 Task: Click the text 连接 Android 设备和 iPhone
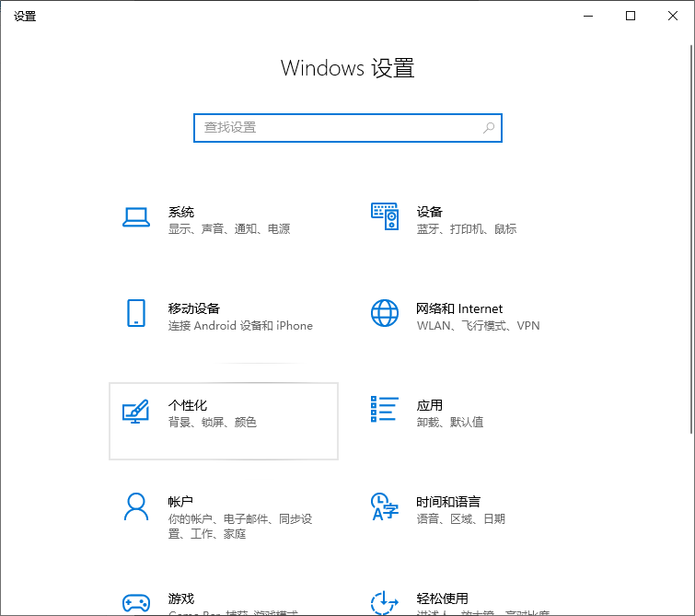(x=240, y=326)
